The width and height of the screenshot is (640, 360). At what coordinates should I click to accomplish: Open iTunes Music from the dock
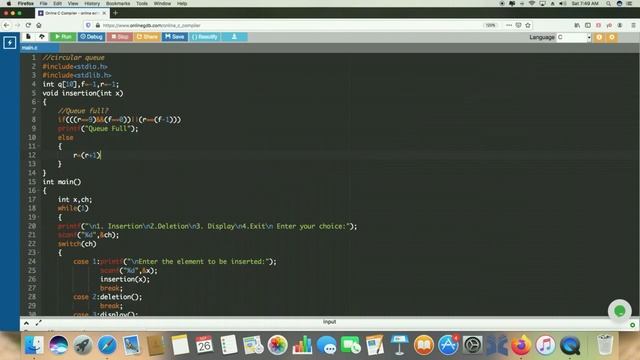546,346
